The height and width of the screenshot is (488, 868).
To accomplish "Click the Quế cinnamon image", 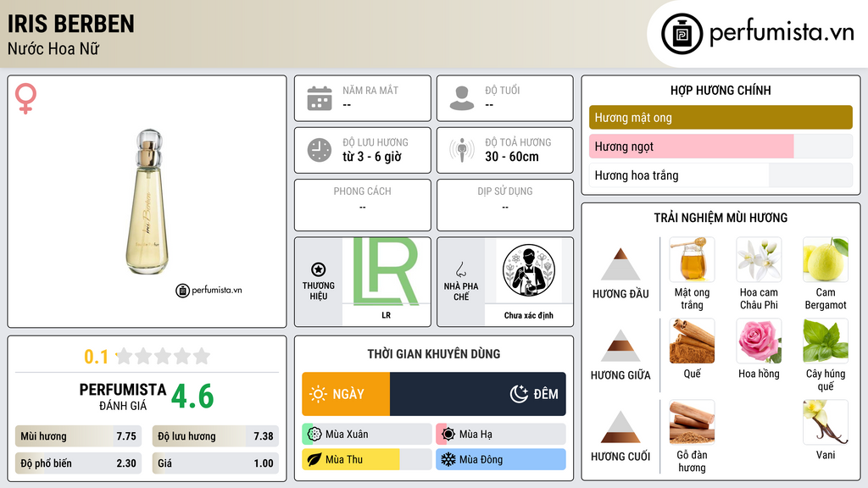I will point(692,341).
